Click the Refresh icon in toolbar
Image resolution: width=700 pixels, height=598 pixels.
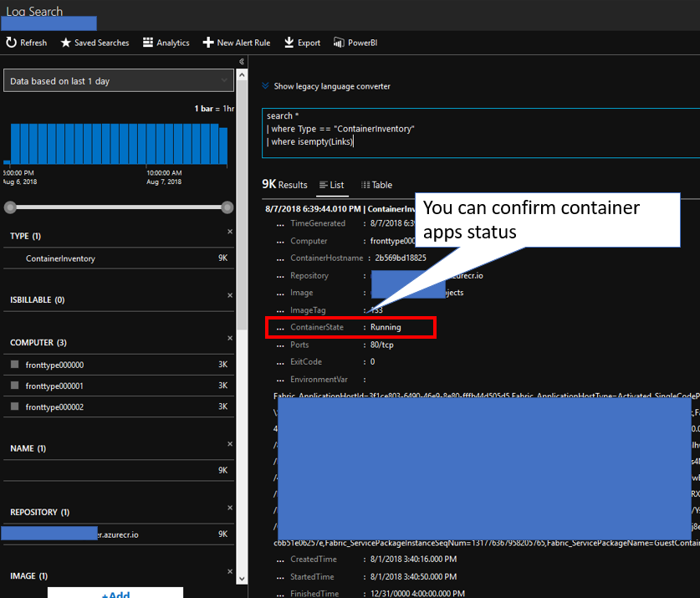coord(11,43)
